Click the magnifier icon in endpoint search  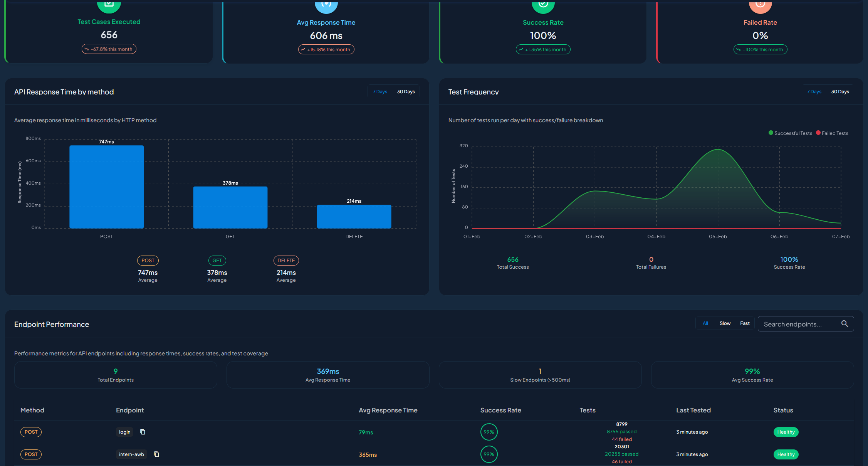pos(844,324)
